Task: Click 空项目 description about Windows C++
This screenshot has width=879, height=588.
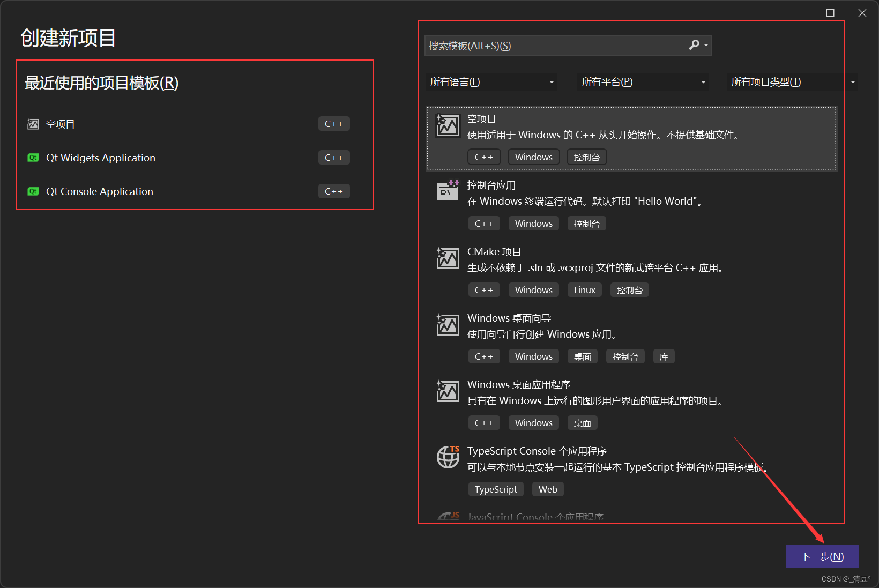Action: click(x=605, y=135)
